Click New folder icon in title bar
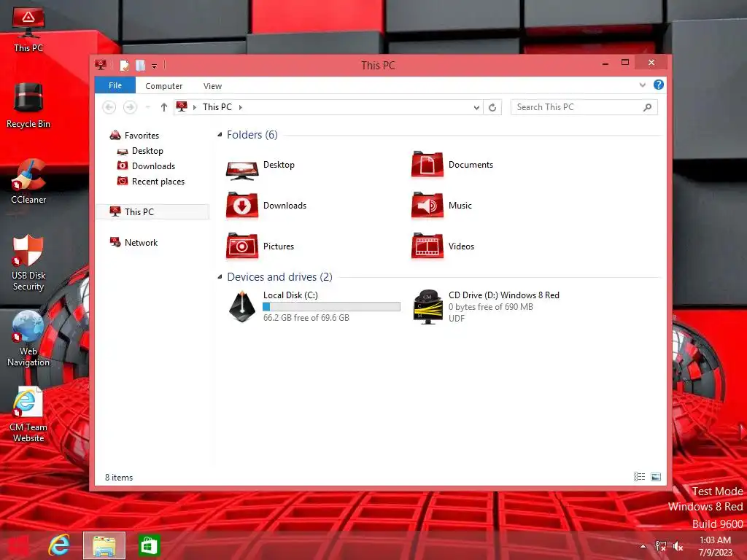747x560 pixels. [140, 65]
